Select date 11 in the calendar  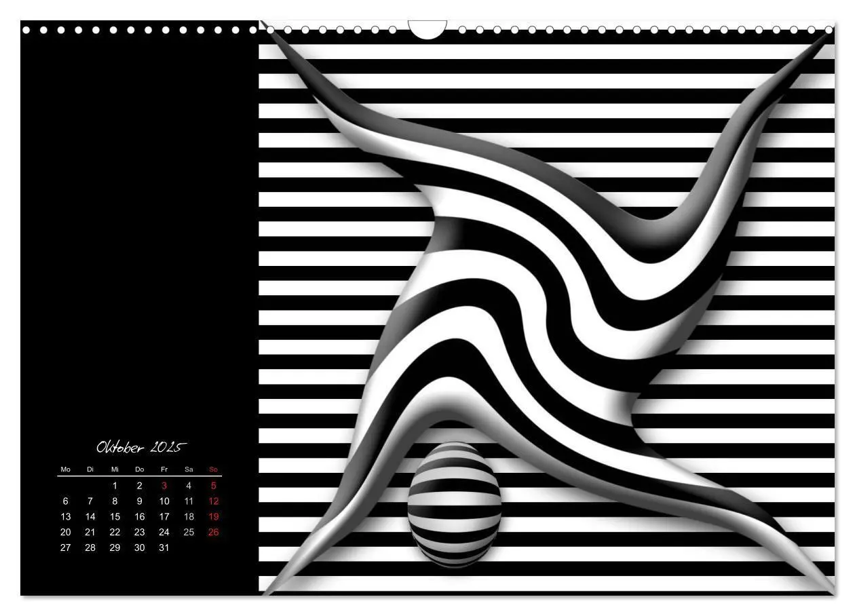click(x=189, y=501)
